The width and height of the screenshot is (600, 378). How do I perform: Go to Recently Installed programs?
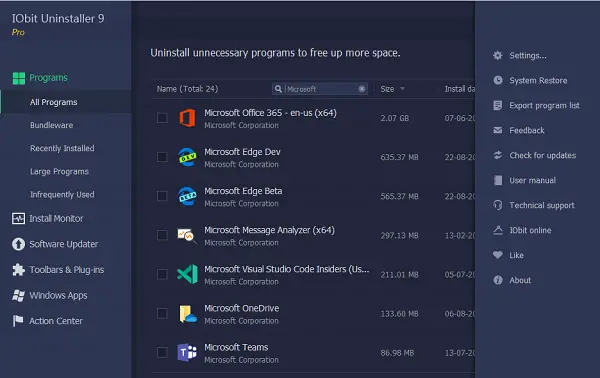[62, 148]
